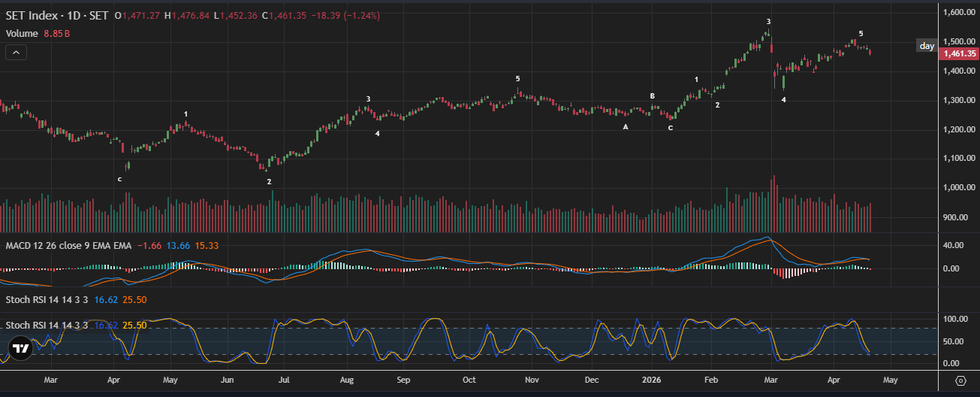Click the 1,600.00 price scale label
980x397 pixels.
[960, 12]
